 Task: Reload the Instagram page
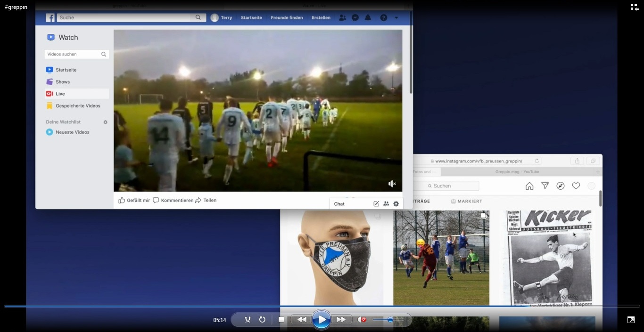point(537,161)
